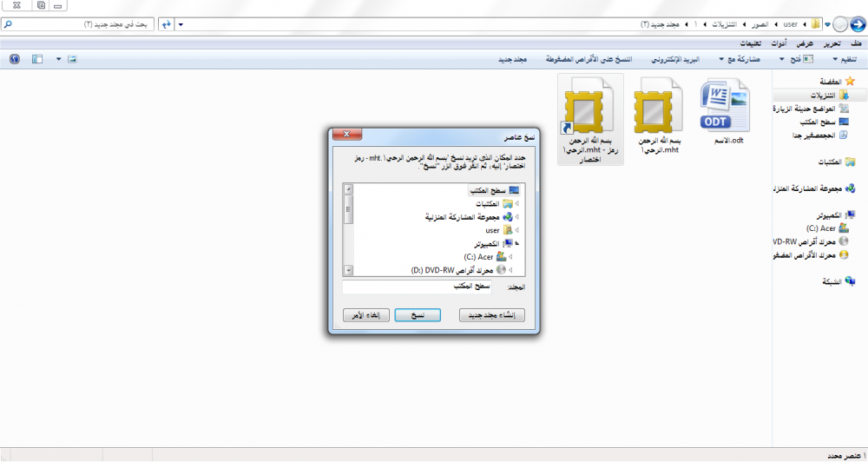
Task: Click the dialog folder tree scrollbar down arrow
Action: (348, 270)
